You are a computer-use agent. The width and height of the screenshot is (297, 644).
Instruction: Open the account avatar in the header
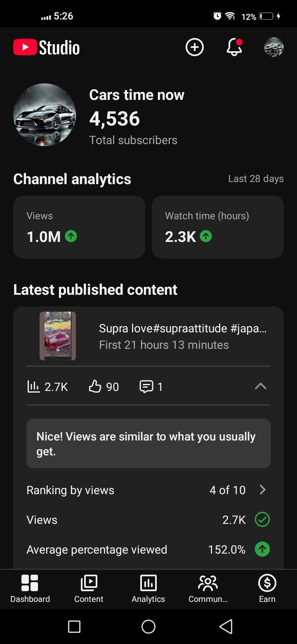[274, 47]
